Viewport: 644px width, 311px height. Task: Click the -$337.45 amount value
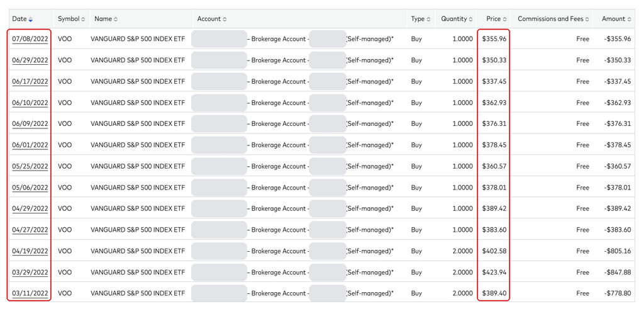click(x=618, y=81)
